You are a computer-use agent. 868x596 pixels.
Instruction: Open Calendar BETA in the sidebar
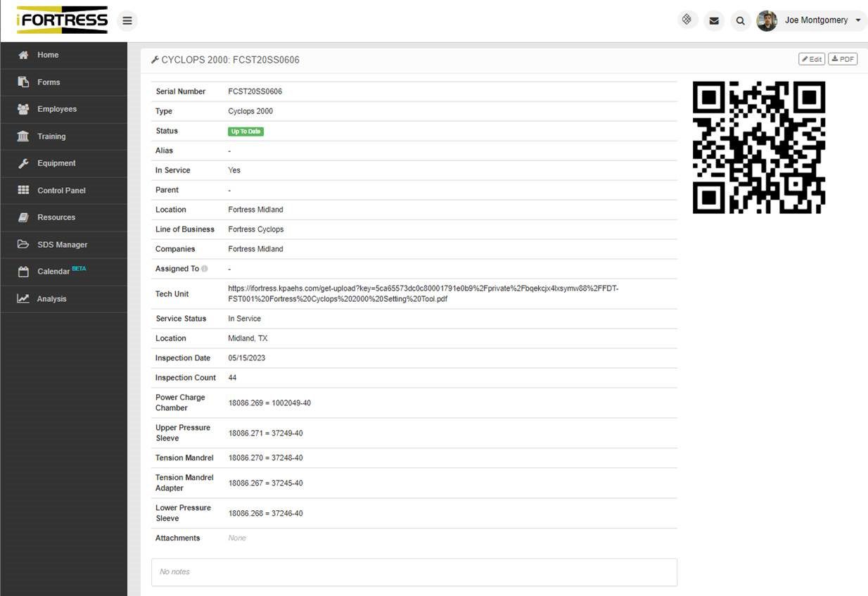[x=63, y=272]
